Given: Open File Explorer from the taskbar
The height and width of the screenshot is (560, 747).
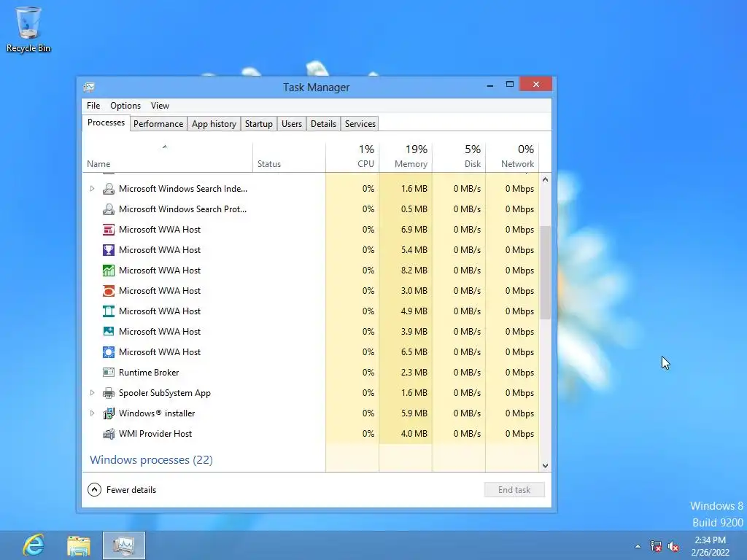Looking at the screenshot, I should pyautogui.click(x=79, y=545).
